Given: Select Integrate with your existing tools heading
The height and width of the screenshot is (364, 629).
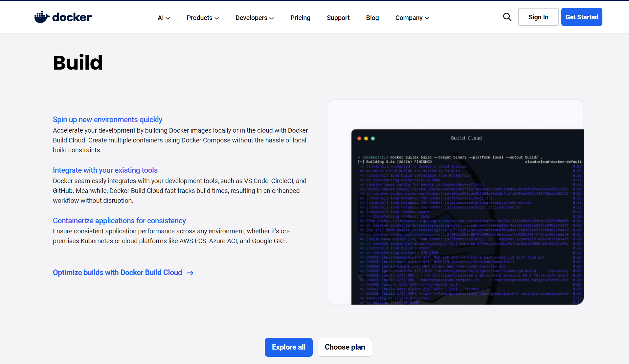Looking at the screenshot, I should click(105, 170).
